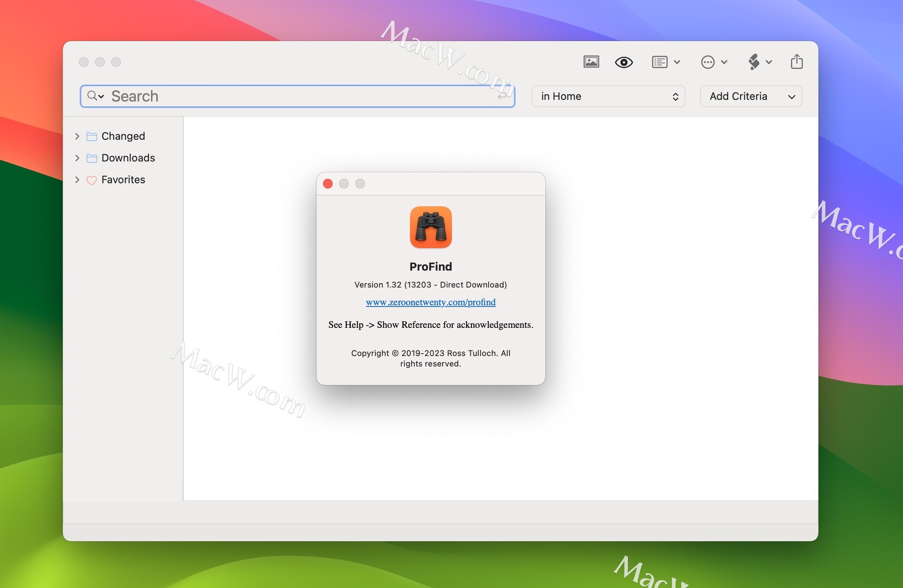The width and height of the screenshot is (903, 588).
Task: Click the image preview toolbar icon
Action: coord(591,62)
